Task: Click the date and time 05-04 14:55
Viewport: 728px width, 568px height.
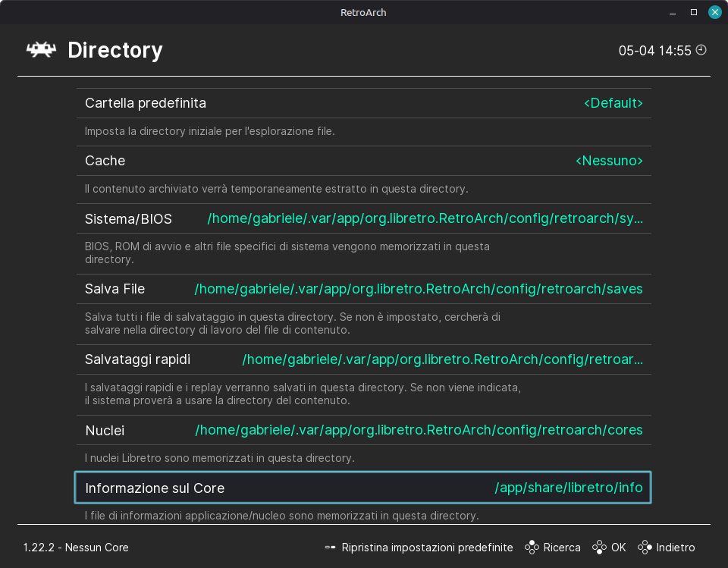Action: [x=654, y=51]
